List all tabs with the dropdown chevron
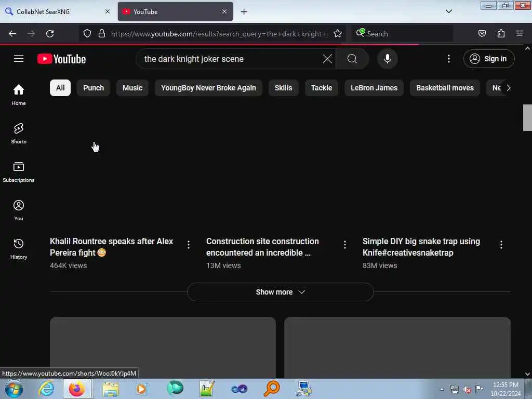 coord(448,11)
